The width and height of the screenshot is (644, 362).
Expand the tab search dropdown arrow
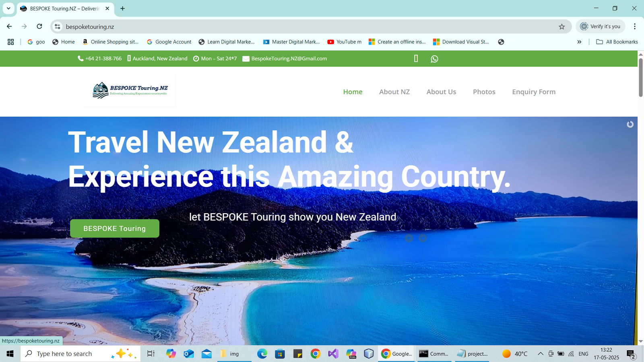point(8,8)
